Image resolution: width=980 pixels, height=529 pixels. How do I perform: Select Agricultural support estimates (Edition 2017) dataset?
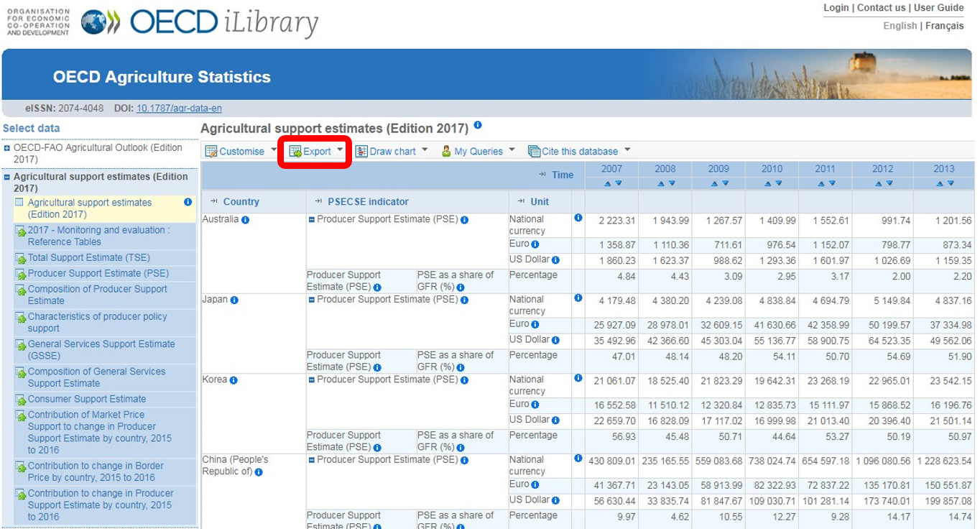[x=90, y=208]
